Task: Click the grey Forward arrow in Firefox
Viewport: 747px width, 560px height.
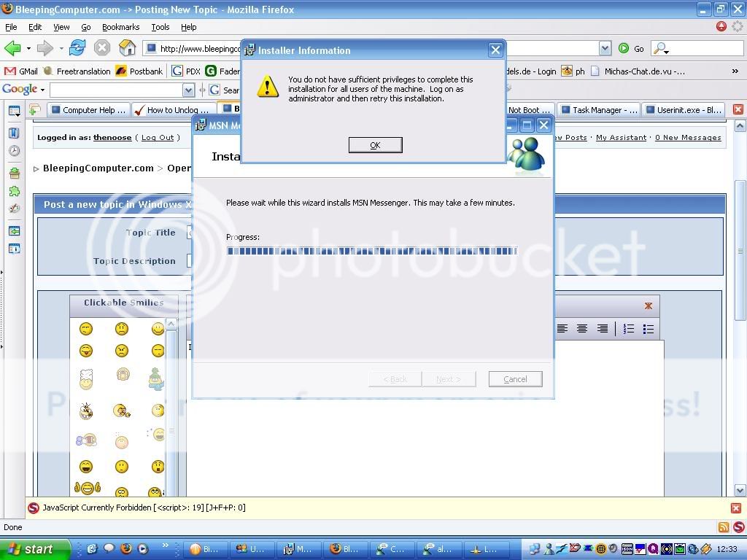Action: (44, 48)
